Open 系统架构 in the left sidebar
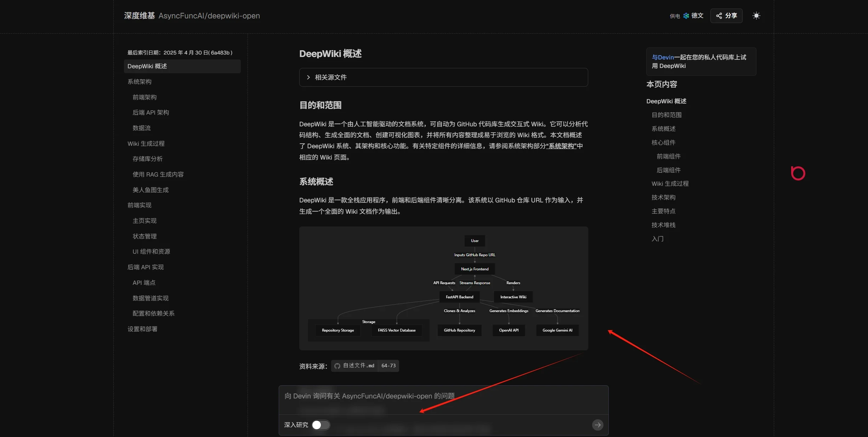Image resolution: width=868 pixels, height=437 pixels. click(140, 82)
